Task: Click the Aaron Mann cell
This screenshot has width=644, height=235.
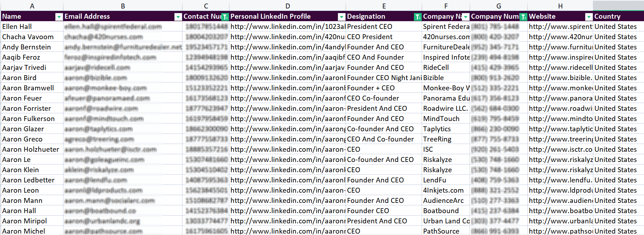Action: click(32, 200)
